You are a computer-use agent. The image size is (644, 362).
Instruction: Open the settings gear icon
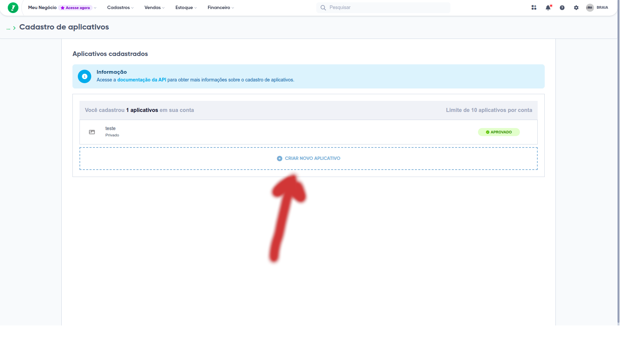pyautogui.click(x=576, y=8)
